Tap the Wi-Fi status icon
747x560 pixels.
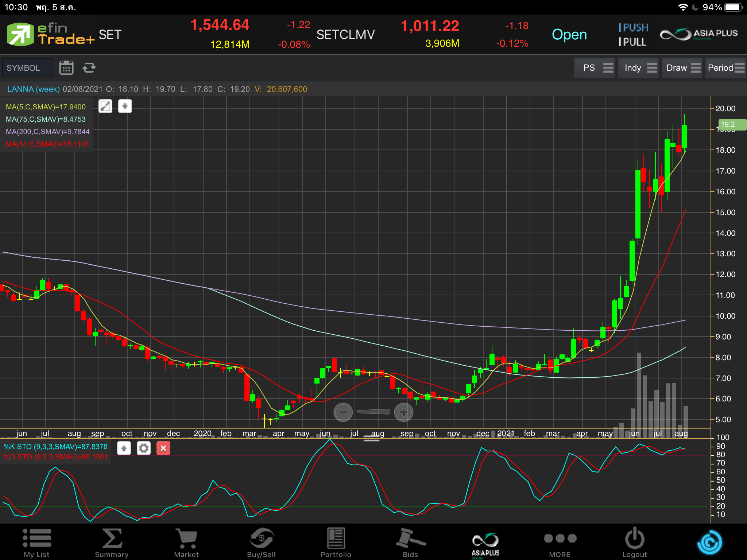point(683,7)
